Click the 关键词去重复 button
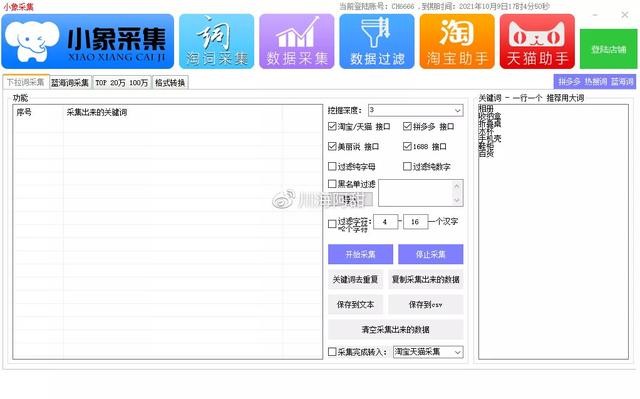Image resolution: width=640 pixels, height=399 pixels. coord(355,279)
